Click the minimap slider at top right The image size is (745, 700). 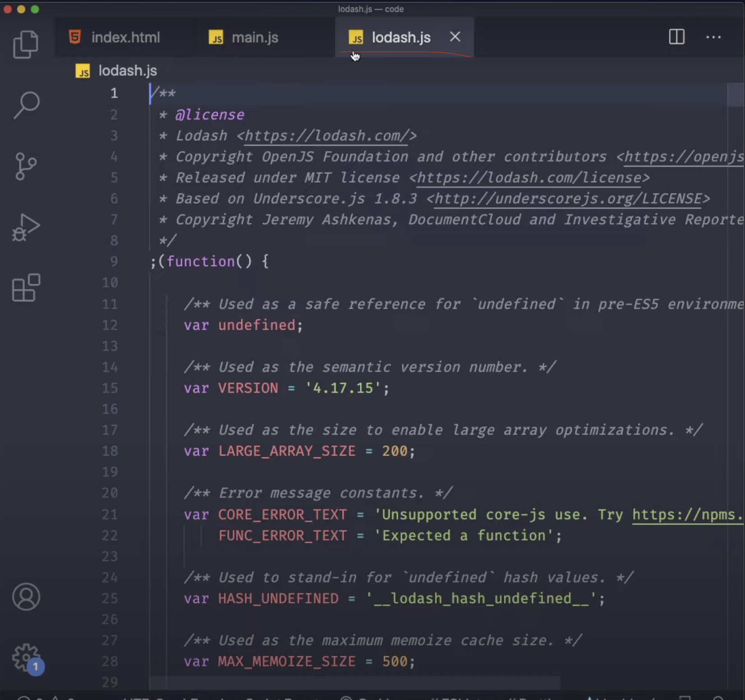[x=736, y=95]
